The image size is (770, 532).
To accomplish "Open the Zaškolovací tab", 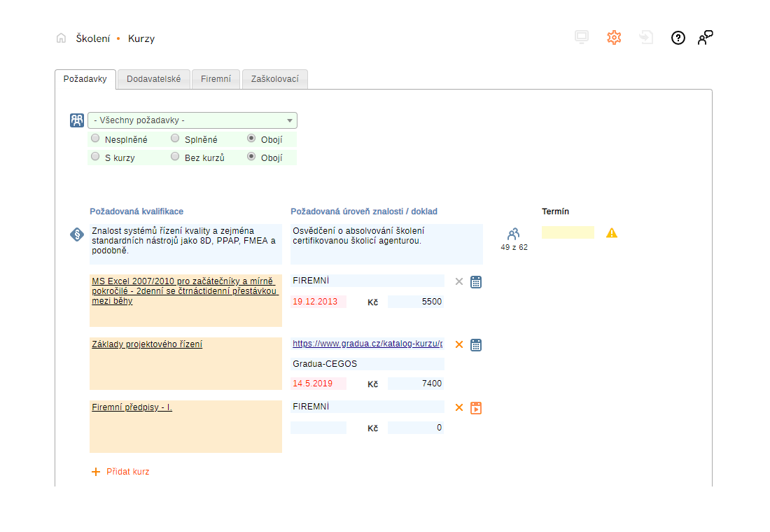I will pos(274,79).
